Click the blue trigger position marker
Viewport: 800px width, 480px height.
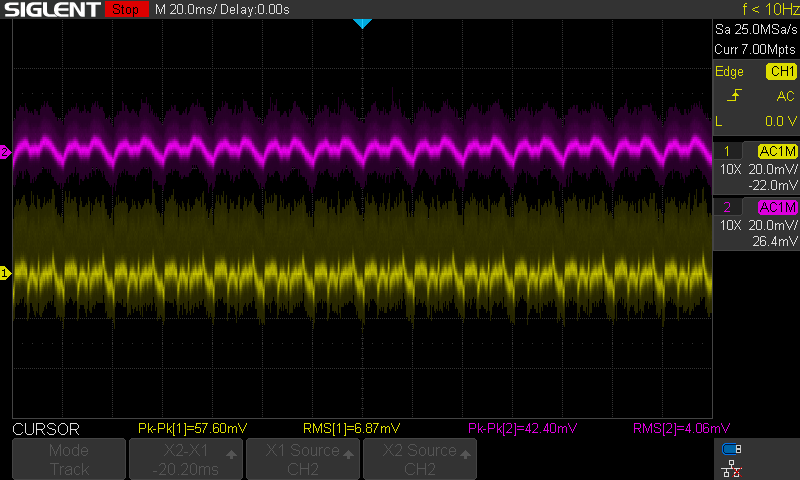(x=362, y=23)
